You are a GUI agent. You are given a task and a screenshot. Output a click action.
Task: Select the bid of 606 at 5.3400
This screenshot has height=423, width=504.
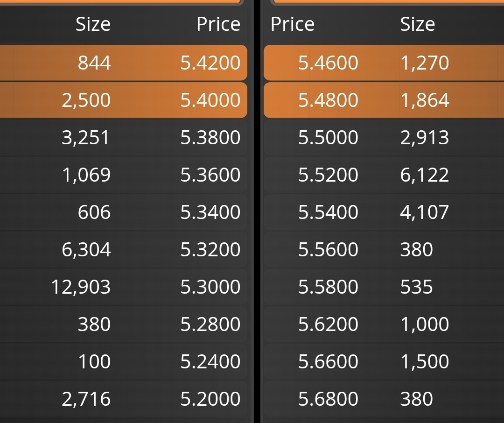[x=123, y=212]
